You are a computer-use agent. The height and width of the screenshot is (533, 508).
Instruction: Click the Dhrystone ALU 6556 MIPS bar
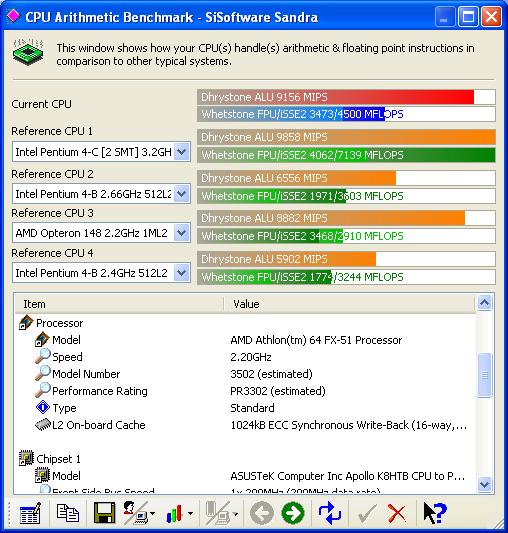coord(346,178)
